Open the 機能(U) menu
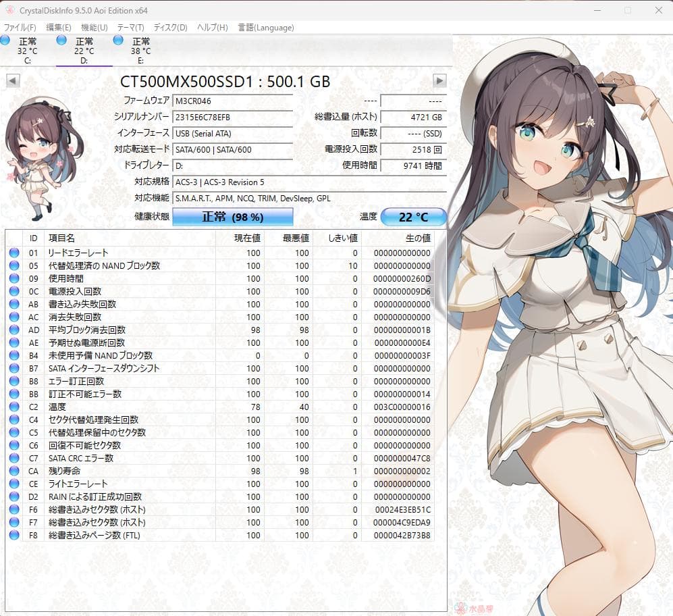673x616 pixels. pos(94,28)
